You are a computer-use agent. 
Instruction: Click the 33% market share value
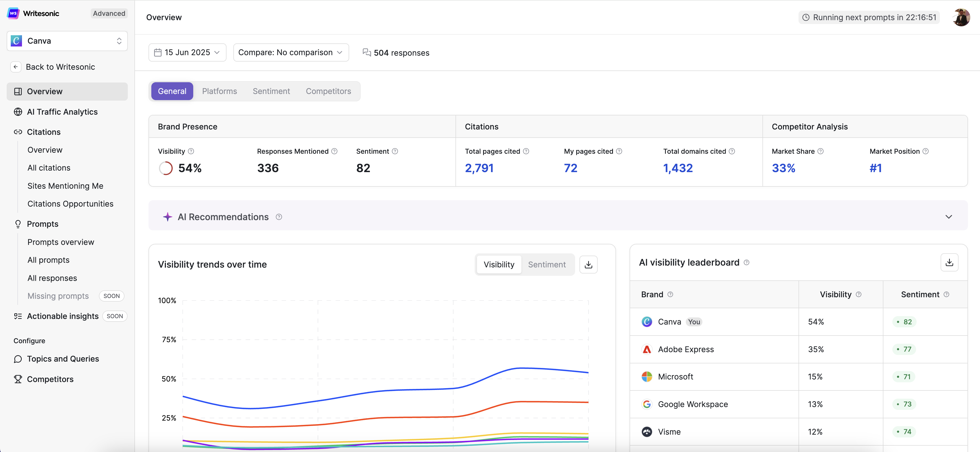click(x=784, y=168)
